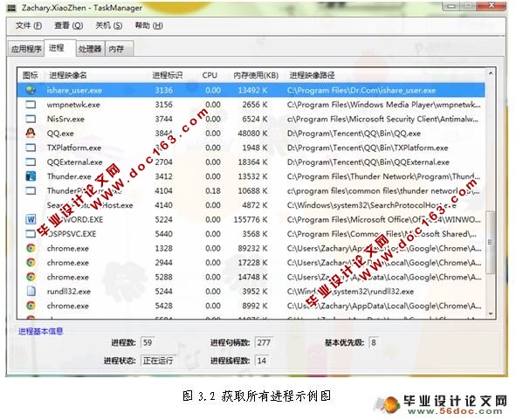This screenshot has width=516, height=420.
Task: Click memory value 18364 K
Action: [x=252, y=162]
